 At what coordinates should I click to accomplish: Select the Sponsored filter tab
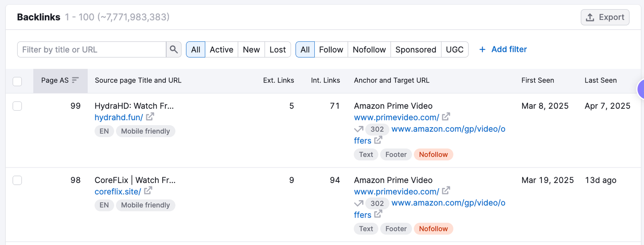pos(415,49)
